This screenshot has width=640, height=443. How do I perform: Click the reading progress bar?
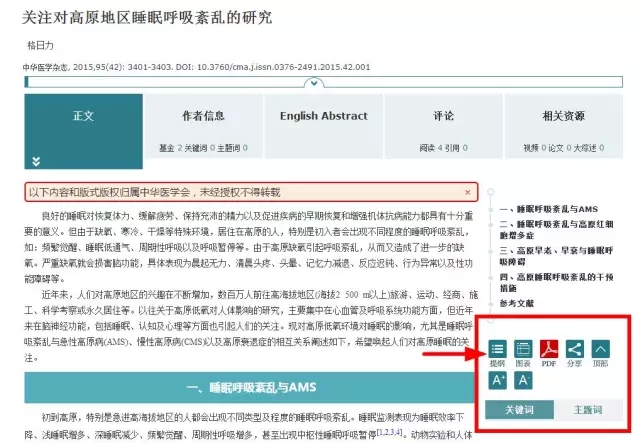(x=324, y=82)
